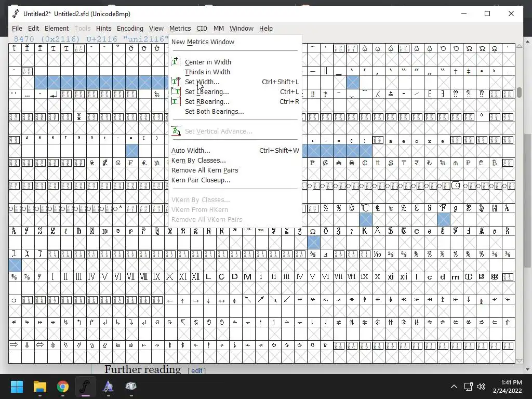Open the blue letter A taskbar app
The image size is (532, 399).
coord(108,386)
